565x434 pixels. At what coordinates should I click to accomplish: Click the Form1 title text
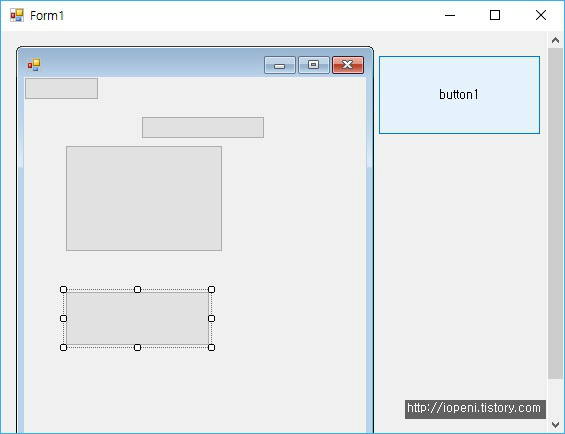tap(47, 16)
